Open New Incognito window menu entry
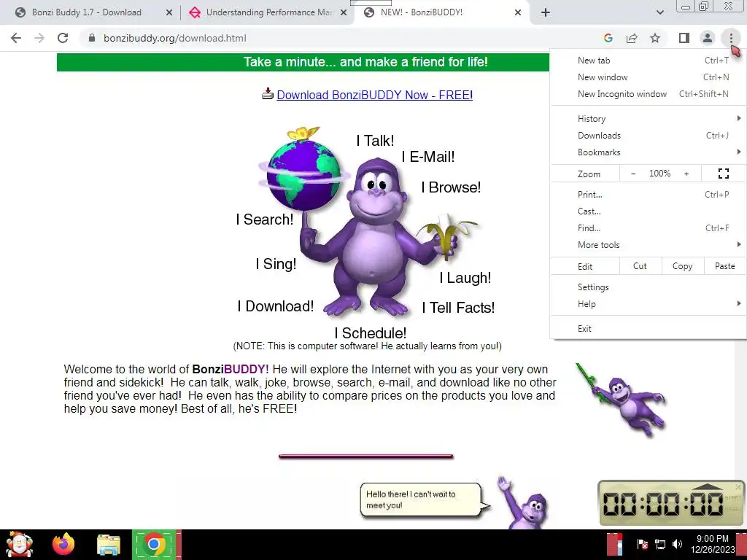The height and width of the screenshot is (560, 747). (x=648, y=94)
